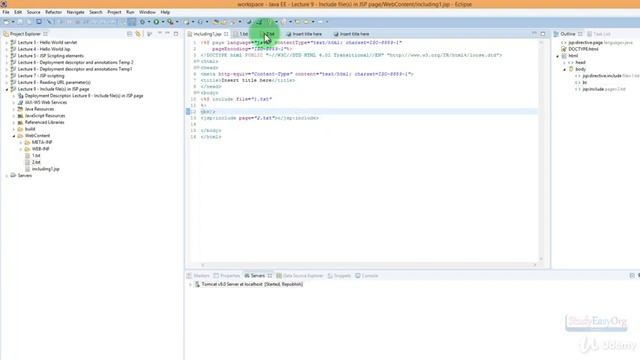Select the Tomcat v8.0 Server at localhost row
Image resolution: width=640 pixels, height=360 pixels.
[252, 284]
